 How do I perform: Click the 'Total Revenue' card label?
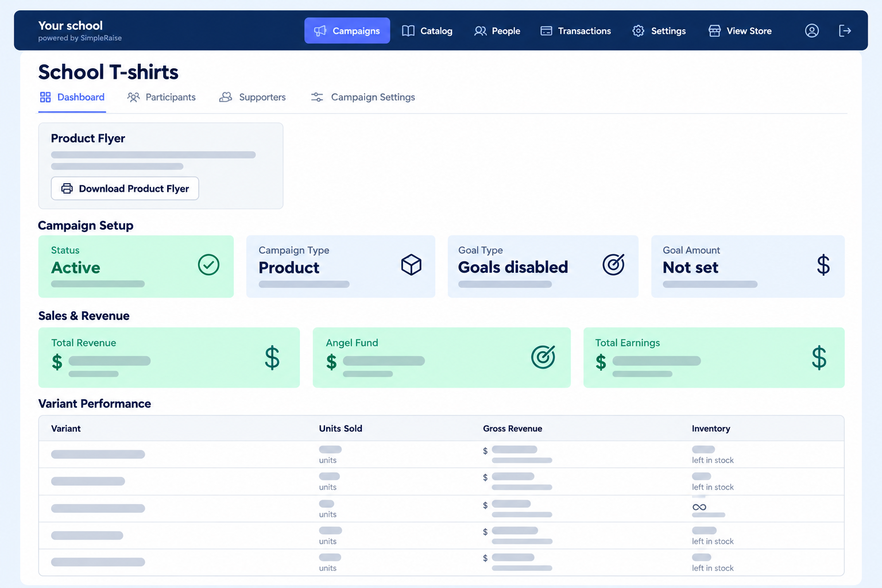click(x=84, y=343)
